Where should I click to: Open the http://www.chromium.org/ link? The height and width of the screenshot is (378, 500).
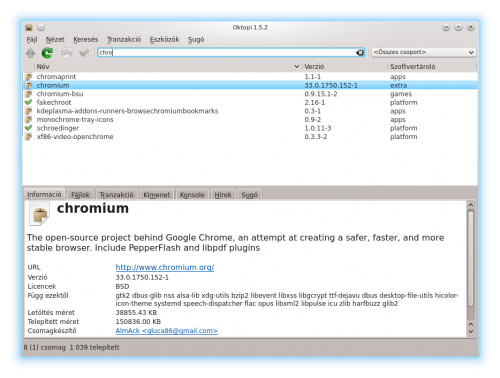click(165, 267)
